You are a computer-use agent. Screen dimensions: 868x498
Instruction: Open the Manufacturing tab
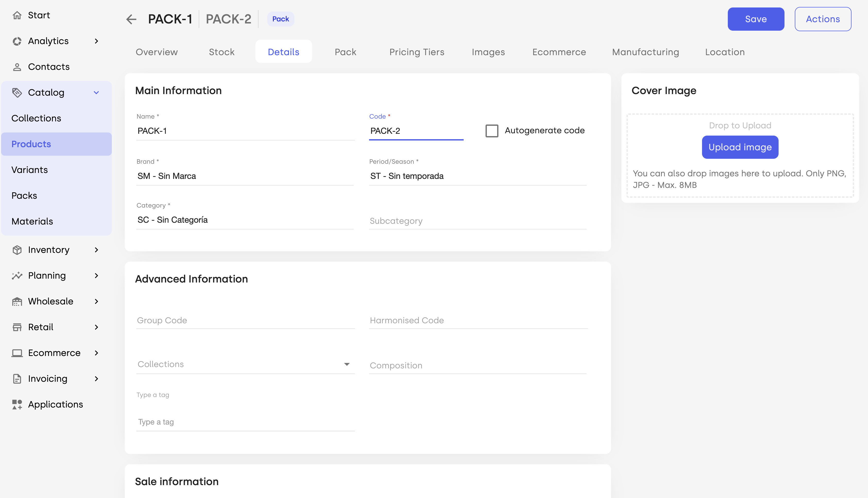(x=645, y=52)
